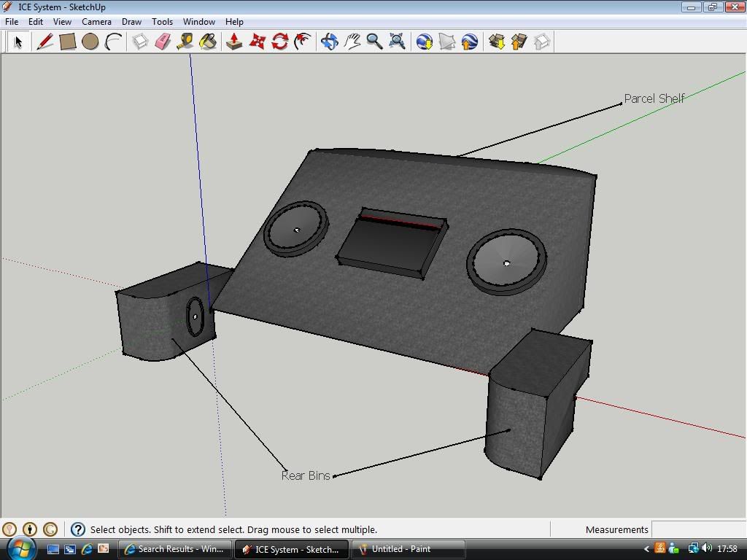Open the Edit menu
The height and width of the screenshot is (560, 747).
click(x=36, y=22)
